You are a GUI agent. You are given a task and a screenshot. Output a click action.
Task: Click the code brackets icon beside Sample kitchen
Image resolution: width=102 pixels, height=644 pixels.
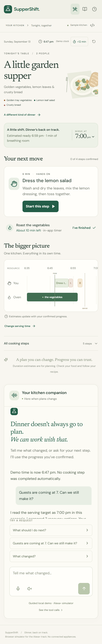(x=92, y=25)
